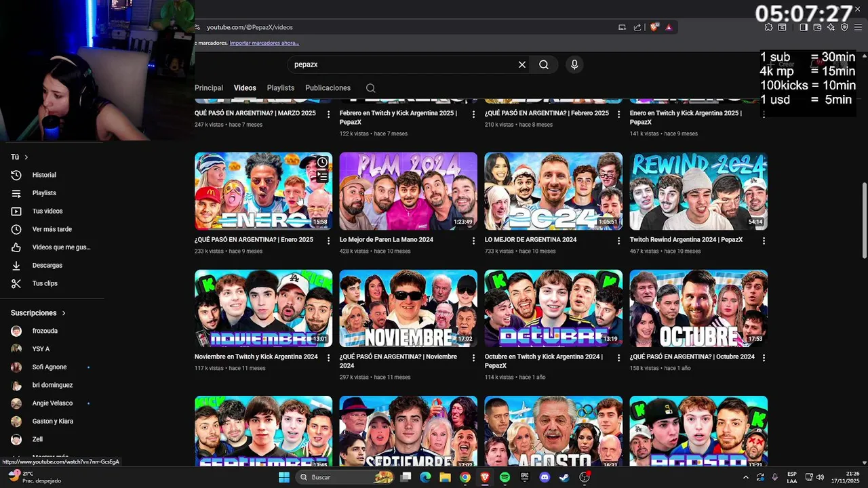Open the Brave hamburger menu

pos(858,27)
